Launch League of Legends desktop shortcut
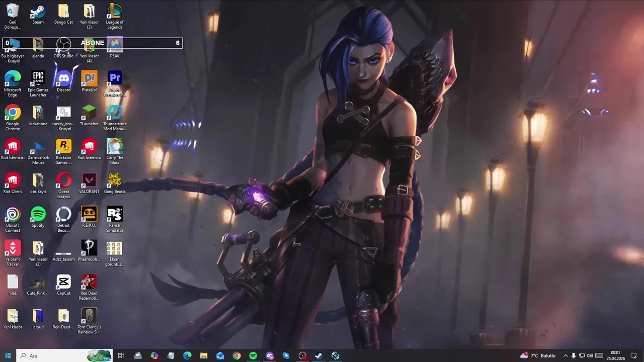Screen dimensions: 644x362 point(115,16)
